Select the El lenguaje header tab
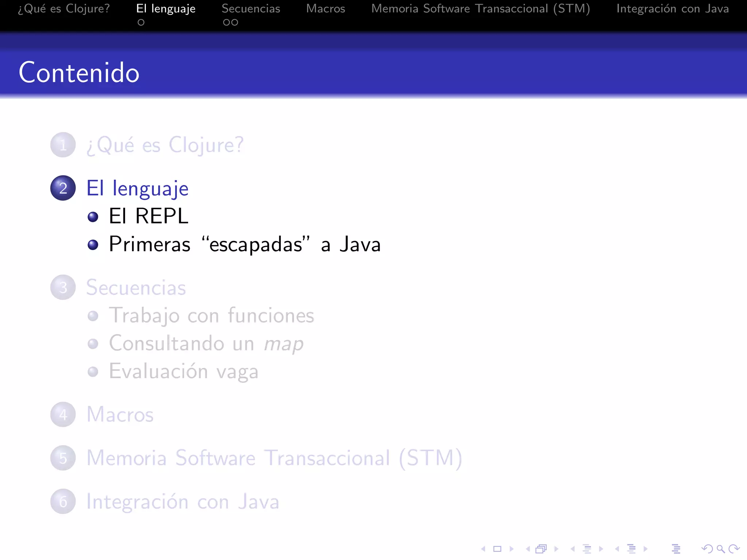 click(166, 8)
